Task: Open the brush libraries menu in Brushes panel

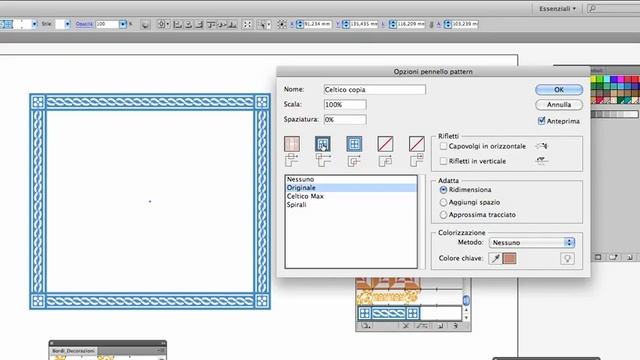Action: (x=366, y=326)
